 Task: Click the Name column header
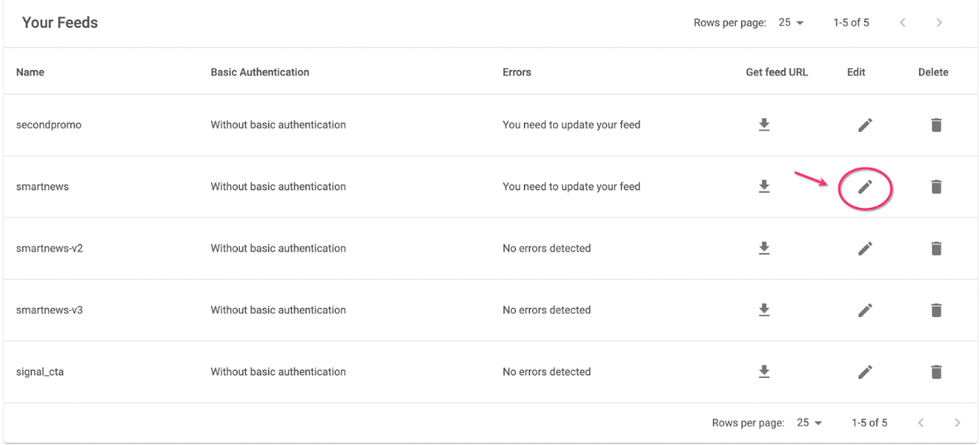pyautogui.click(x=30, y=72)
